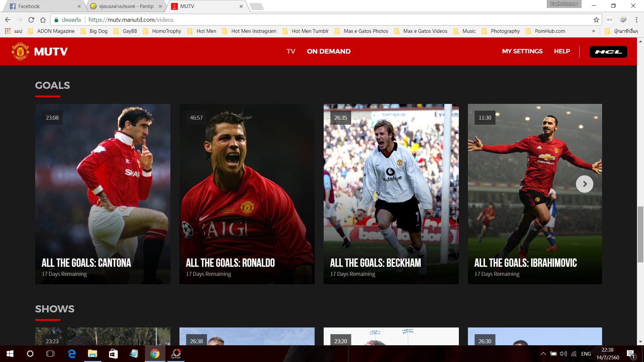The width and height of the screenshot is (644, 362).
Task: Open File Explorer from taskbar
Action: 93,354
